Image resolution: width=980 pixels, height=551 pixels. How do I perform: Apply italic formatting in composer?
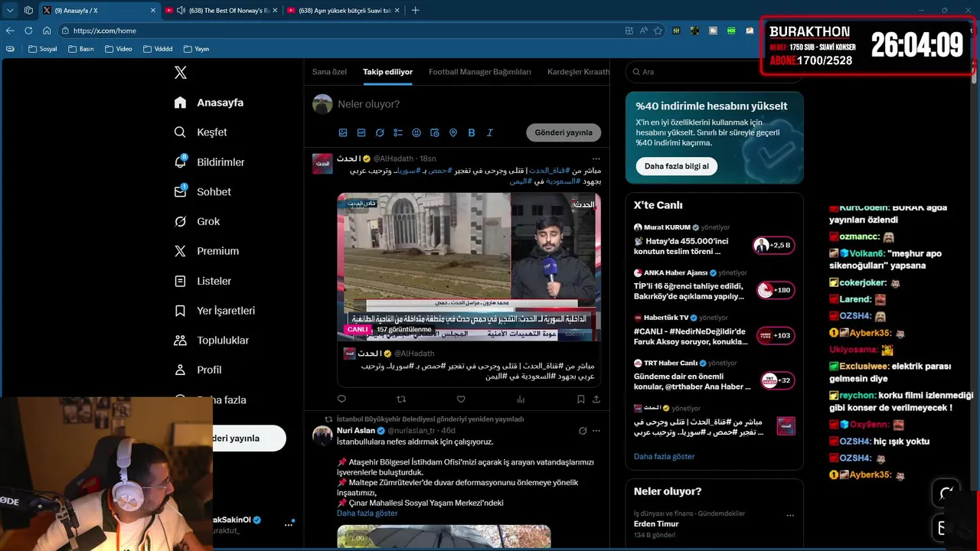490,132
